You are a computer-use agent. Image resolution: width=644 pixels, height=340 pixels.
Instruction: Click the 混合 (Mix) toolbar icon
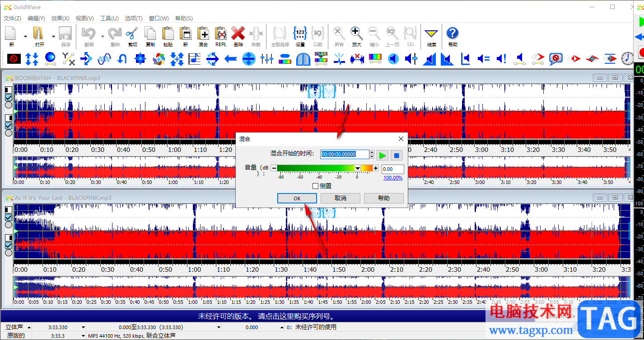tap(203, 33)
